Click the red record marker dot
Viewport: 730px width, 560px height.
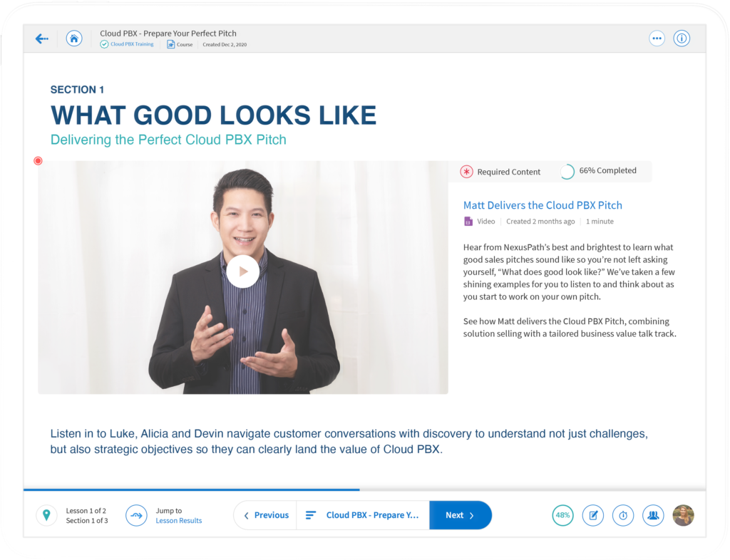pyautogui.click(x=38, y=160)
